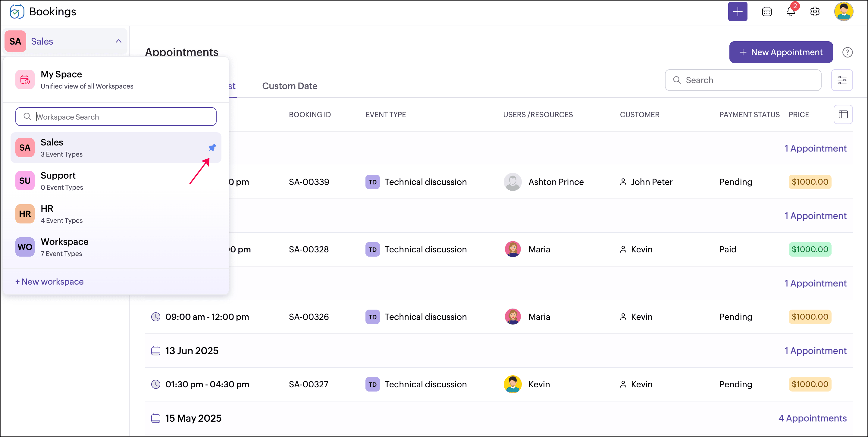Viewport: 868px width, 437px height.
Task: Open the notifications bell
Action: click(x=791, y=12)
